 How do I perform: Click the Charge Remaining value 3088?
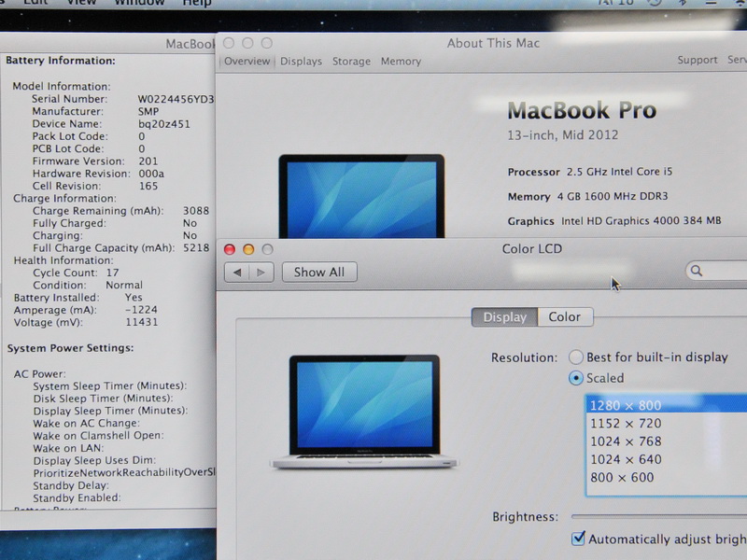[x=196, y=211]
